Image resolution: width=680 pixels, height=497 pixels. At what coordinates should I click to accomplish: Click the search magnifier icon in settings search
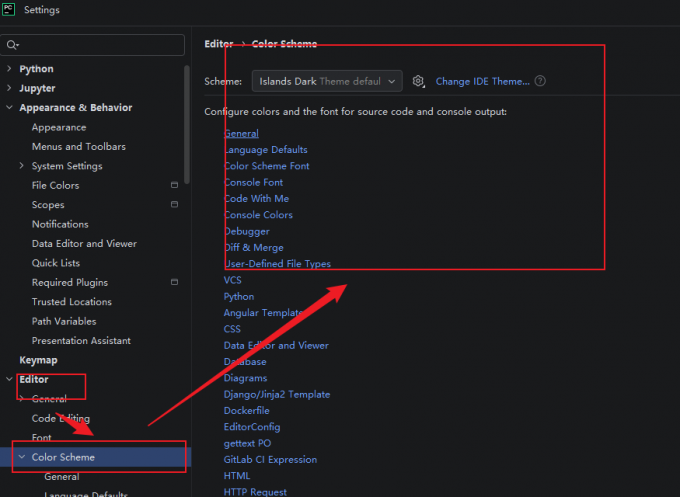12,45
